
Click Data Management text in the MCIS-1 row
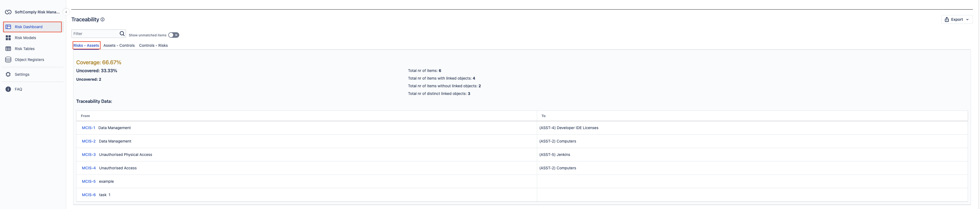click(x=115, y=128)
